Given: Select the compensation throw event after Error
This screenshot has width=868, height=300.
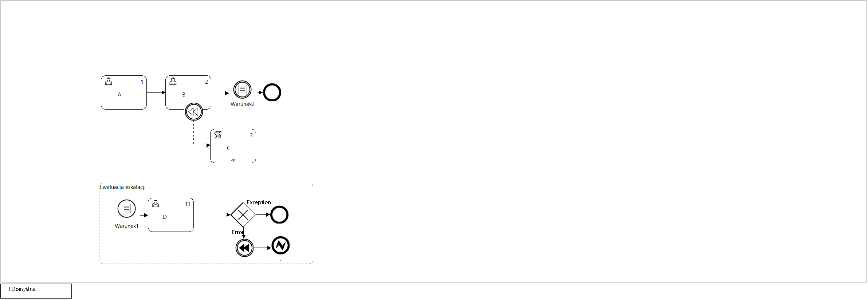Looking at the screenshot, I should (244, 248).
